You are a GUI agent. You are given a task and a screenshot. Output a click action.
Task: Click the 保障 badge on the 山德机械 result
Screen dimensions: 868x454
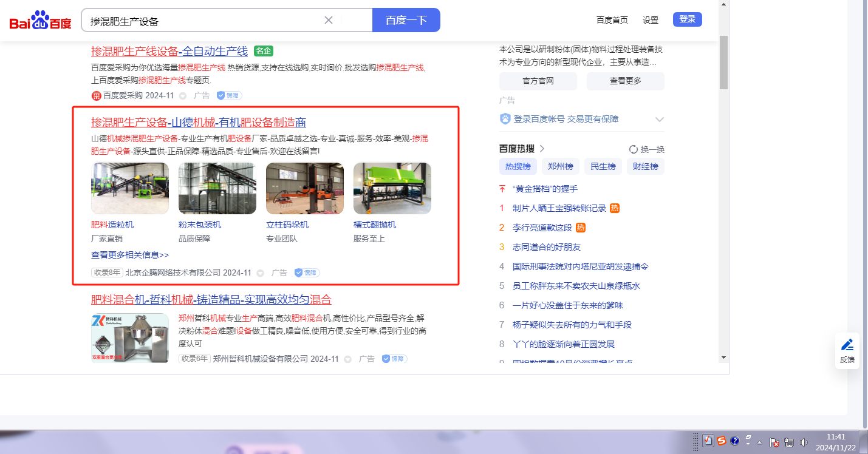(307, 273)
